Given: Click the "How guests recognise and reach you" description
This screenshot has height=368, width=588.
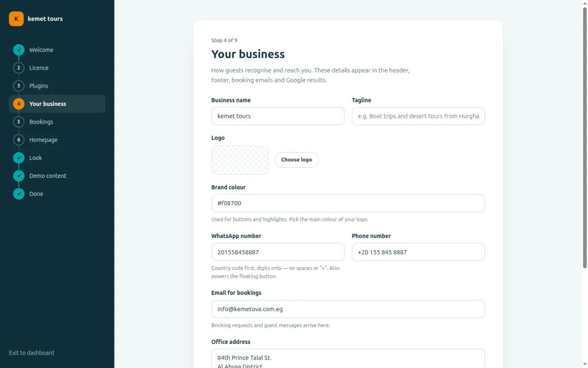Looking at the screenshot, I should coord(311,75).
